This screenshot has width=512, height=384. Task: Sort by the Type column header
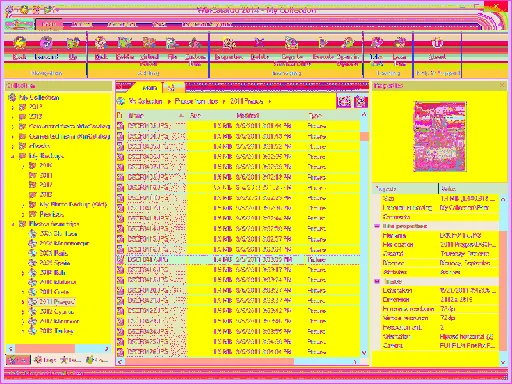pos(332,116)
